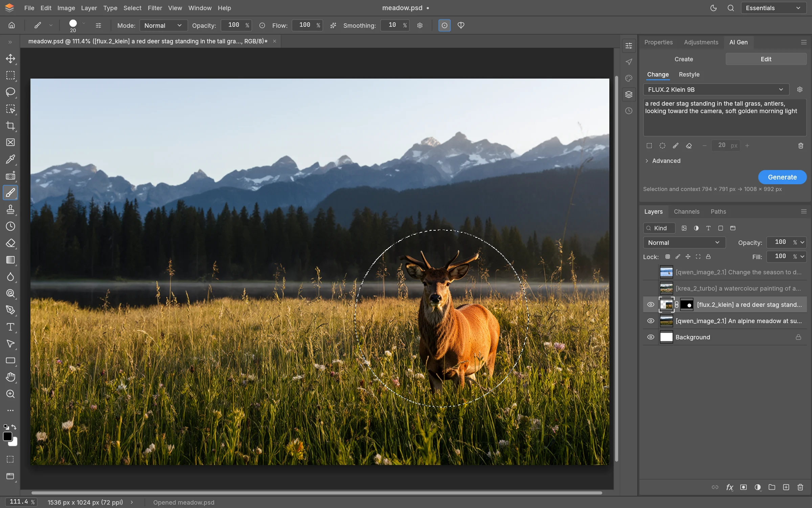
Task: Open the brush Mode Normal dropdown
Action: 163,25
